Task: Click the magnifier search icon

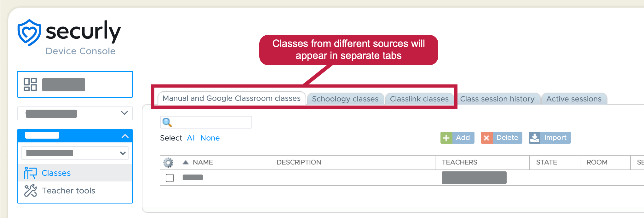Action: [167, 122]
